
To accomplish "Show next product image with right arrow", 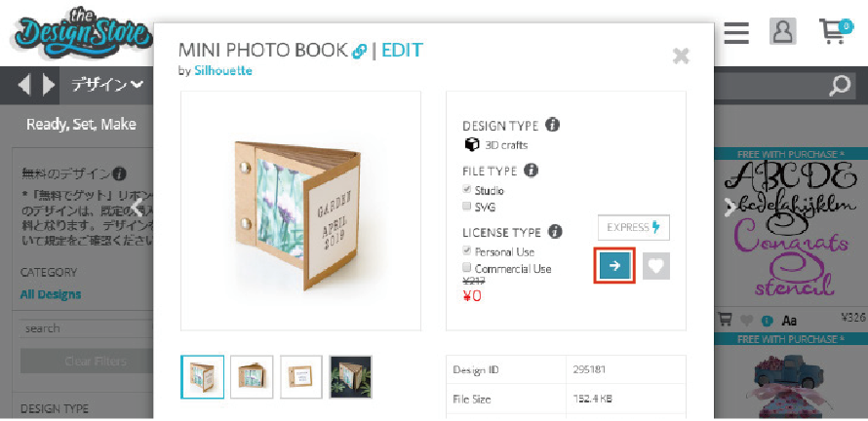I will (728, 206).
